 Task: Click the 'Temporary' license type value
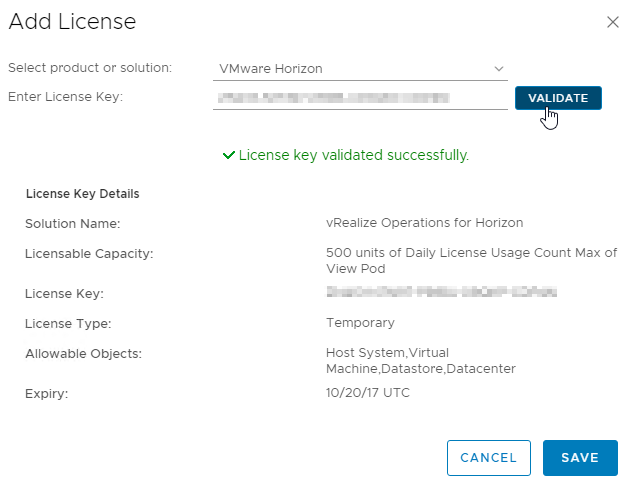360,323
